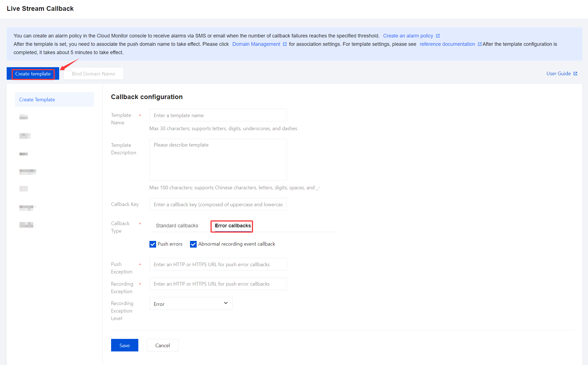Image resolution: width=588 pixels, height=365 pixels.
Task: Cancel the template creation
Action: [162, 345]
